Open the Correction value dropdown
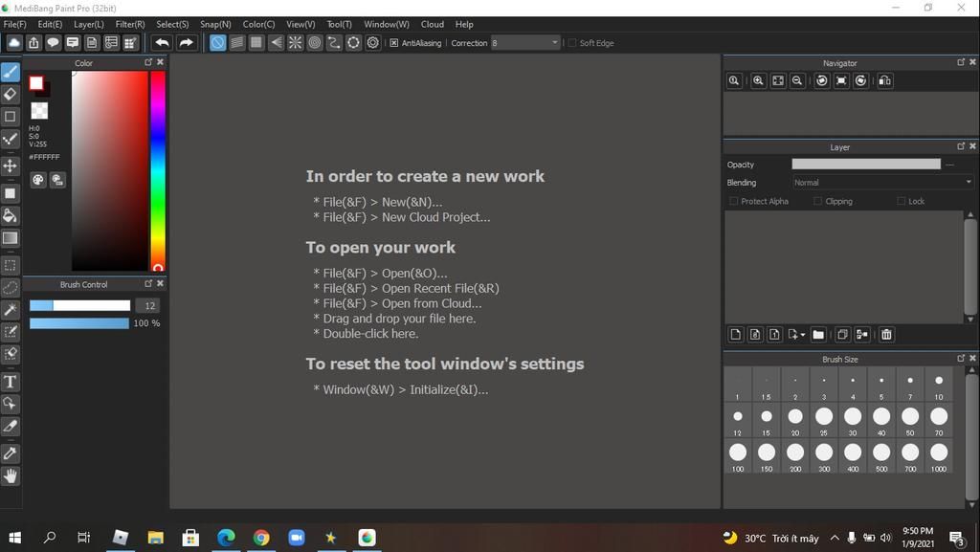 tap(554, 42)
